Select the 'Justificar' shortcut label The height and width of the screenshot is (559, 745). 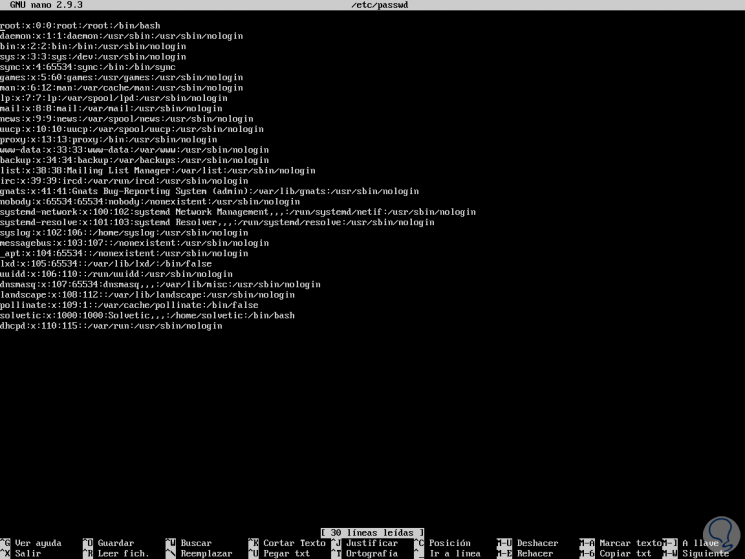pos(372,543)
